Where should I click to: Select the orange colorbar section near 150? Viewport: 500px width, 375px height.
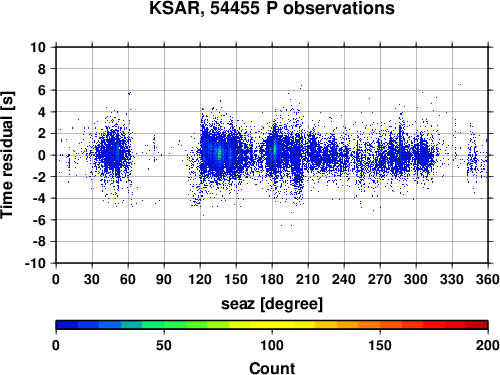[380, 325]
